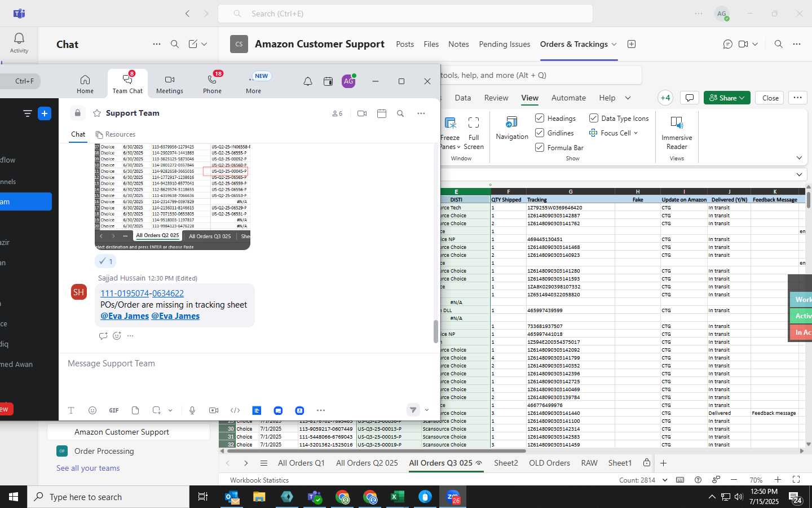Open Excel Automate tab
This screenshot has width=812, height=508.
[568, 98]
